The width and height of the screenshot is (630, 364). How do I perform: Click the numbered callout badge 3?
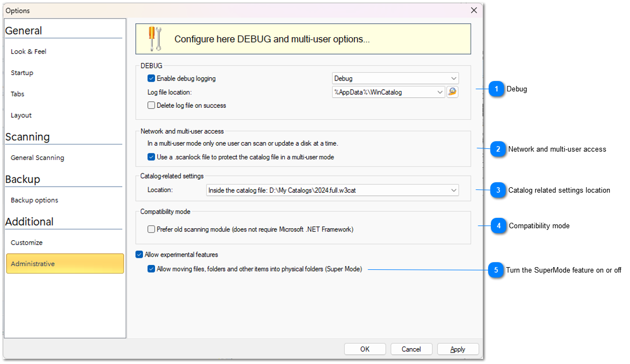click(x=498, y=190)
